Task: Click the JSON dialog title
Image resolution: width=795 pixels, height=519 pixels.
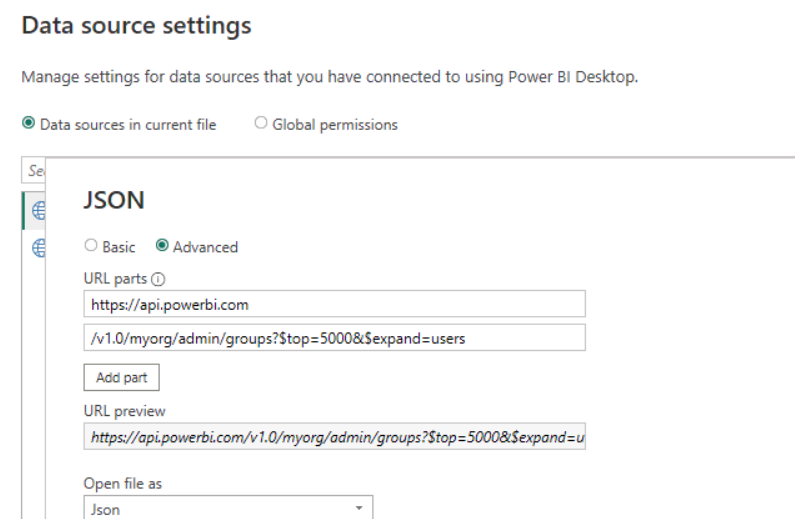Action: pyautogui.click(x=114, y=200)
